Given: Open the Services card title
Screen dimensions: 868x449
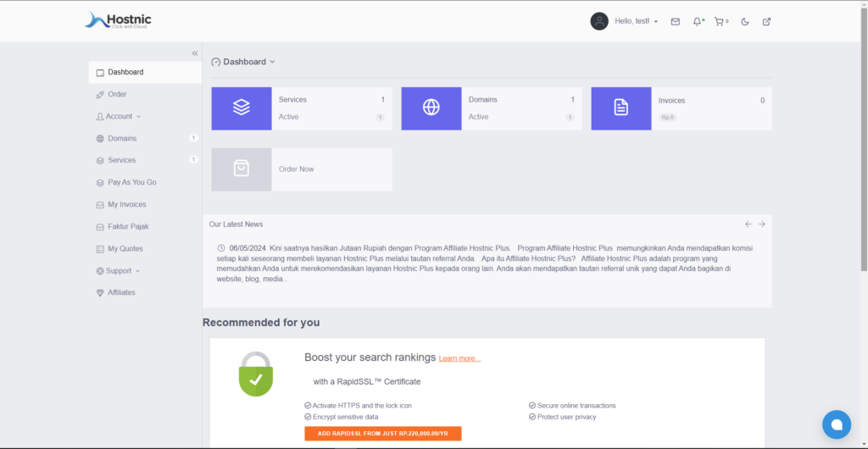Looking at the screenshot, I should point(292,99).
